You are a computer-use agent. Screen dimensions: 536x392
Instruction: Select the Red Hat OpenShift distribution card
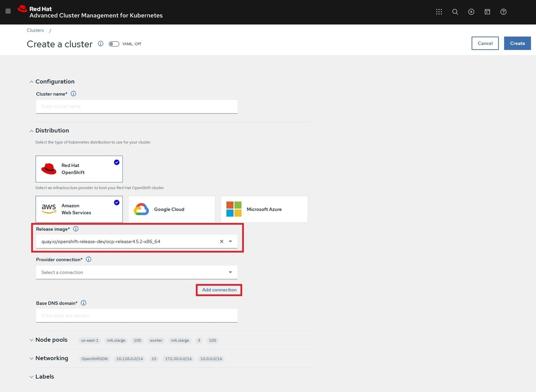79,169
